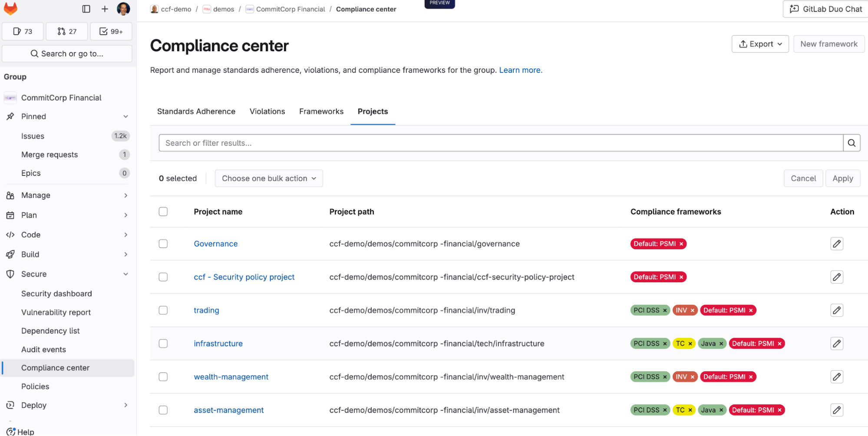The width and height of the screenshot is (868, 436).
Task: Open the to-do list counter 99+
Action: tap(111, 31)
